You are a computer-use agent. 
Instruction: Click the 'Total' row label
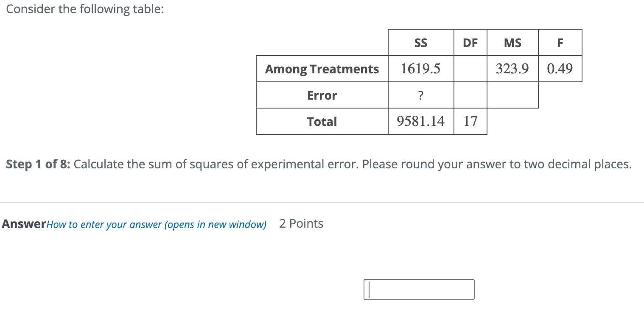(x=322, y=122)
